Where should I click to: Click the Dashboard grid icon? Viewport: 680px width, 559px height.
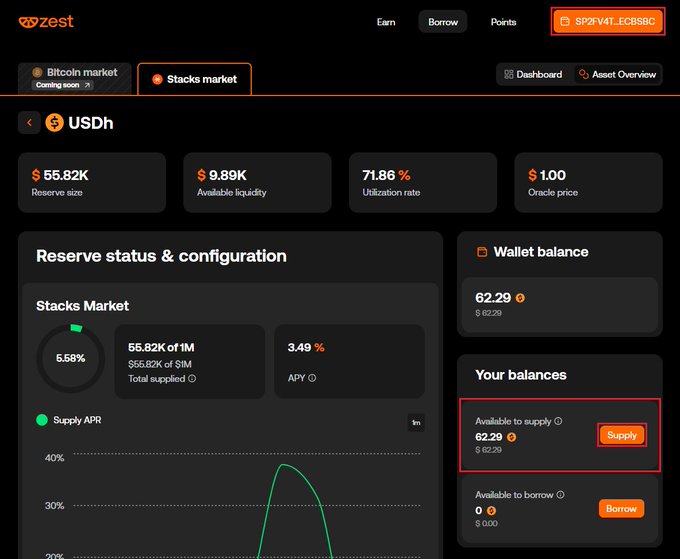pos(509,75)
